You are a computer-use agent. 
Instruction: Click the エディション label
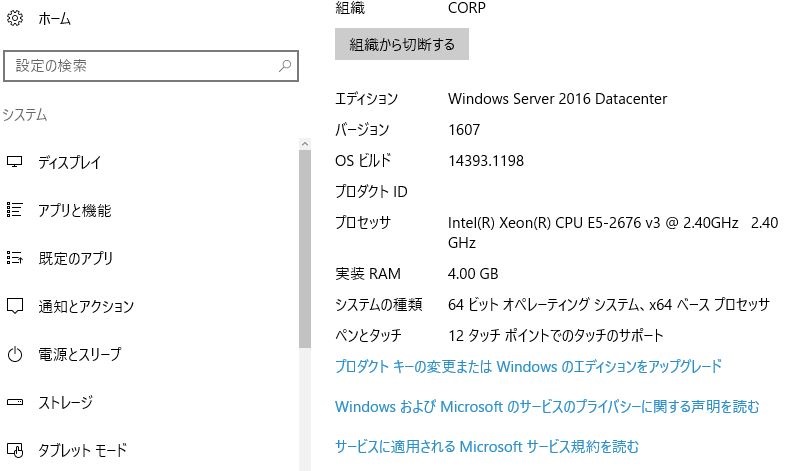[x=366, y=99]
